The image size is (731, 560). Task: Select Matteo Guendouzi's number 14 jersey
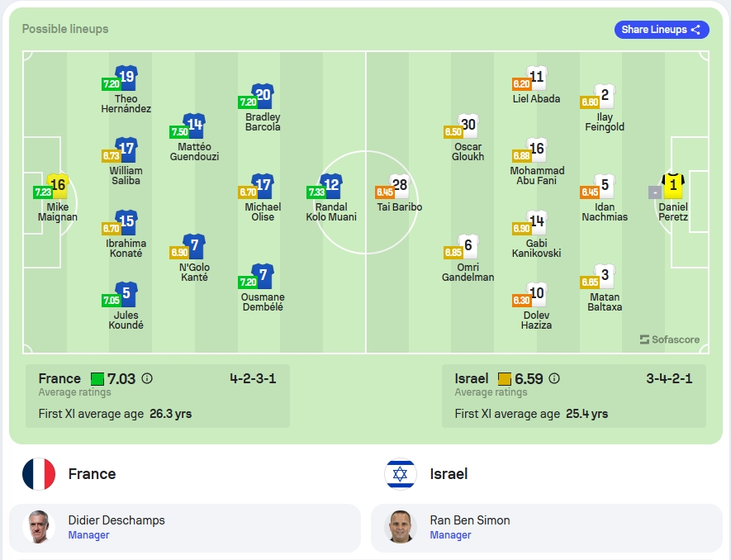[194, 126]
